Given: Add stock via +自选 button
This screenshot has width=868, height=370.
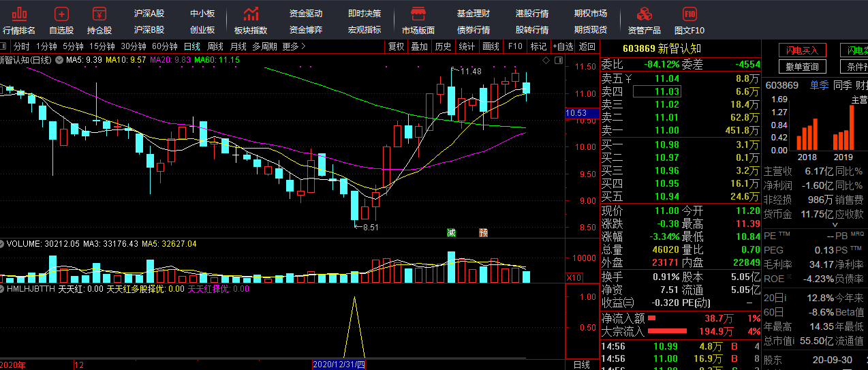Looking at the screenshot, I should click(x=563, y=46).
